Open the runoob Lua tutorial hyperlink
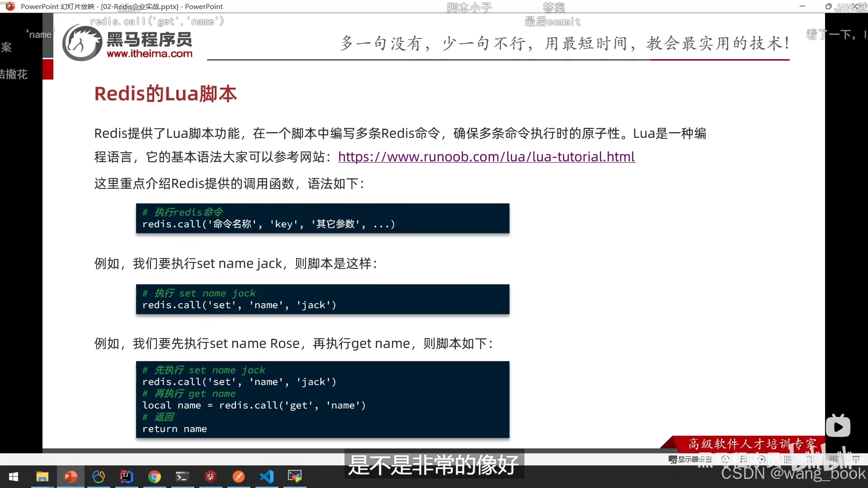Viewport: 868px width, 488px height. pyautogui.click(x=486, y=157)
